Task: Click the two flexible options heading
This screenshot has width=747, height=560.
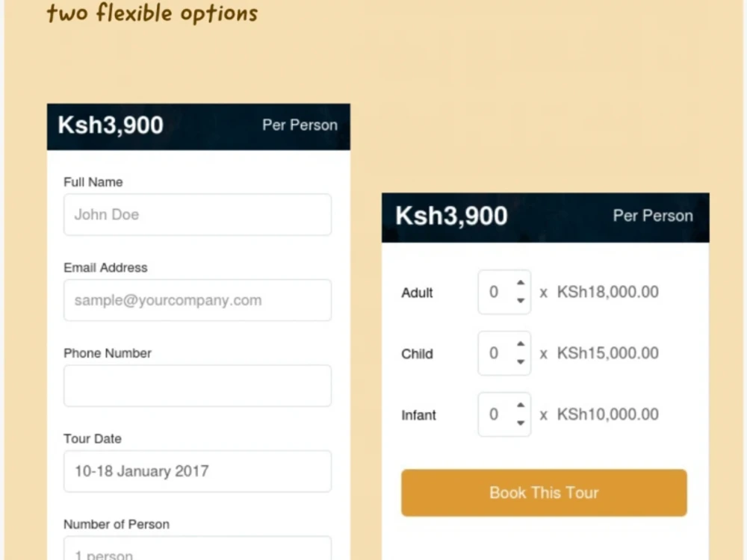Action: coord(152,13)
